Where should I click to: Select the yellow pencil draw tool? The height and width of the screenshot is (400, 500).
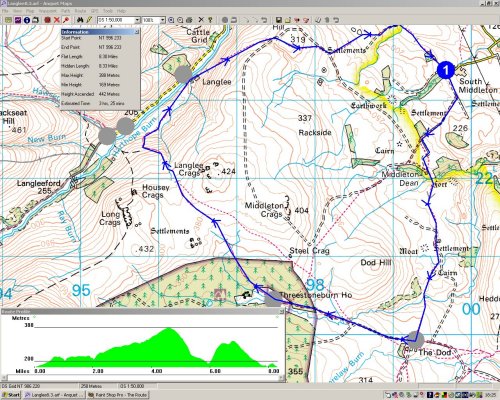click(x=89, y=20)
